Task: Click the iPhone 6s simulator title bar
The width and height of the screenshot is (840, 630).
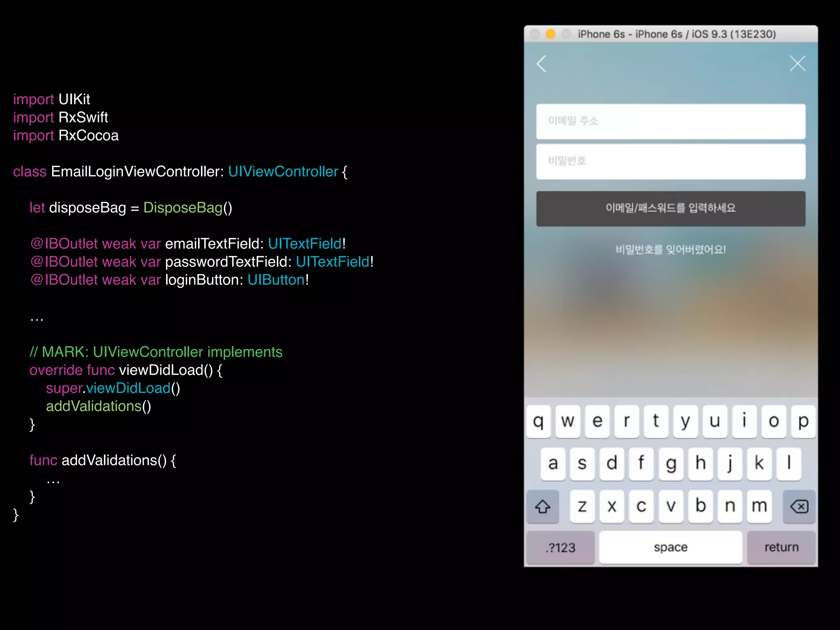Action: (x=677, y=34)
